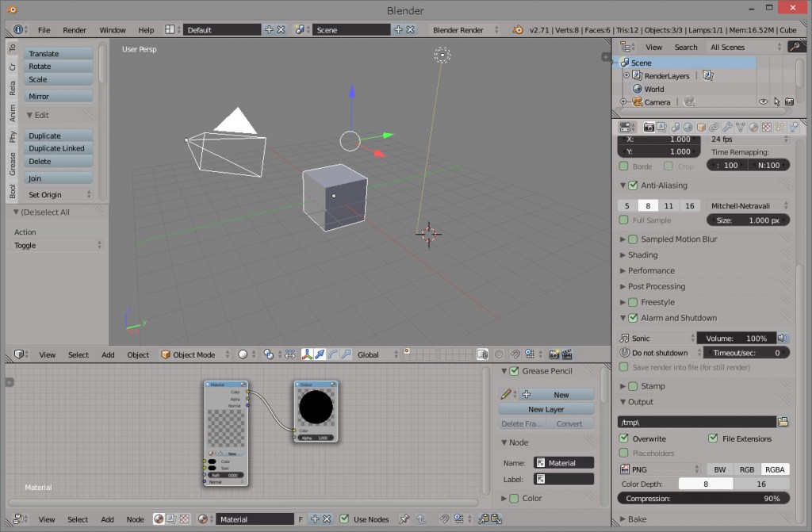Click the /tmp/ output path field
The image size is (812, 532).
click(696, 422)
